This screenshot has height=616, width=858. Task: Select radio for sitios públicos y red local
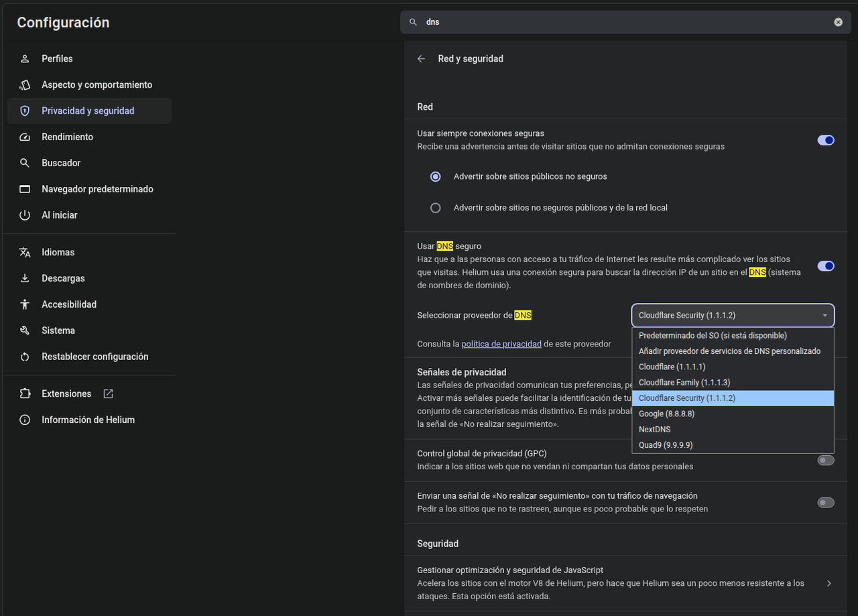point(436,208)
